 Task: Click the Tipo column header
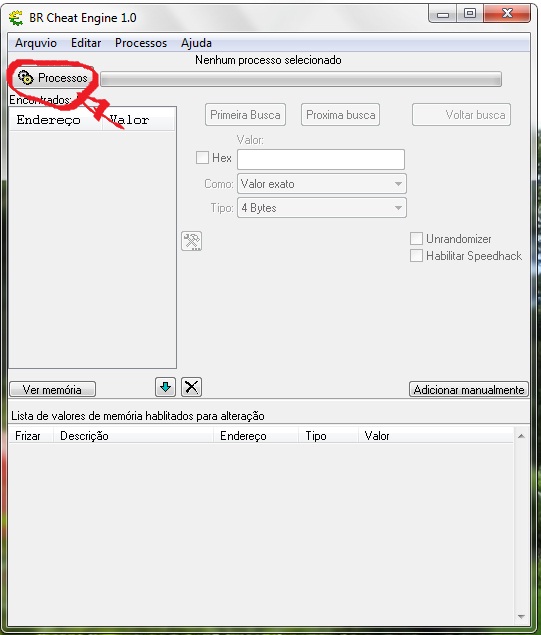(328, 436)
